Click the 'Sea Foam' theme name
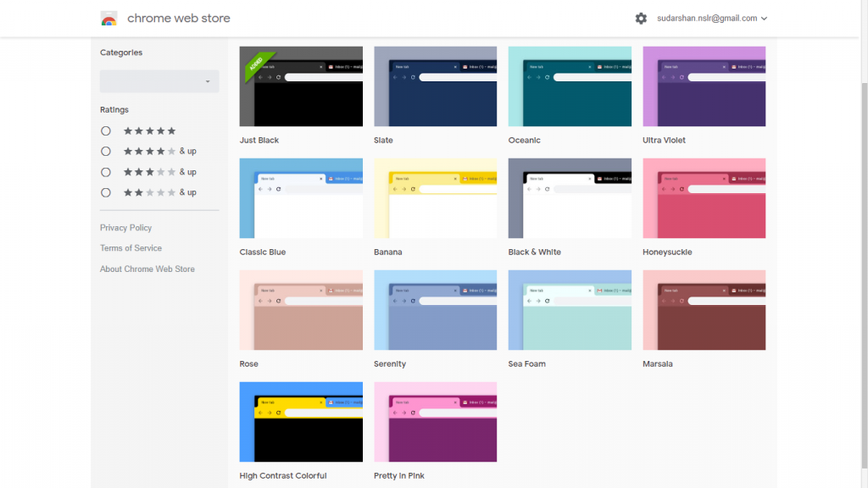 click(527, 363)
